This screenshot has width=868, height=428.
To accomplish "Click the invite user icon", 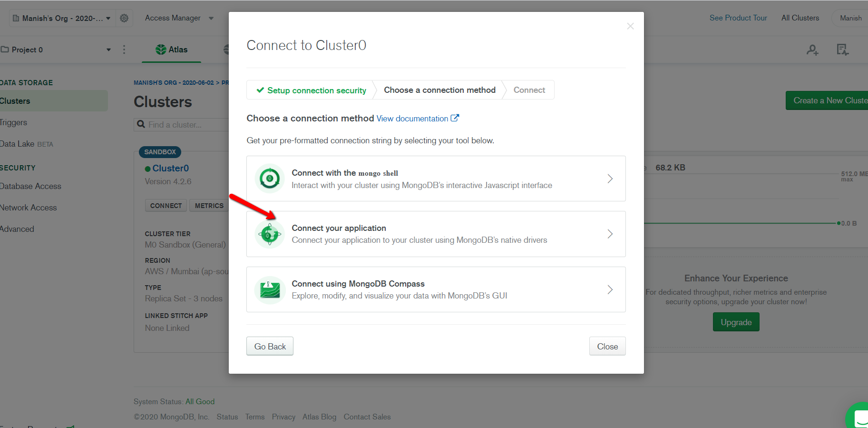I will point(812,50).
